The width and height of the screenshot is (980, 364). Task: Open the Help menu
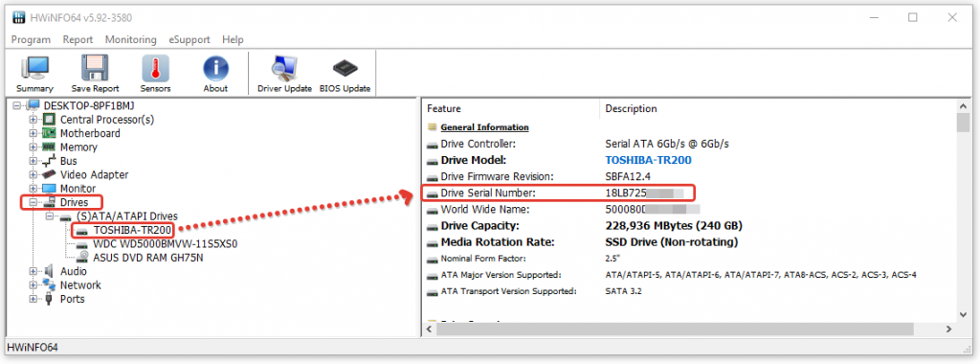[233, 39]
